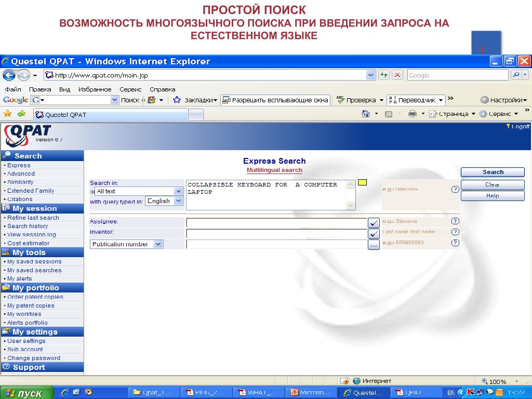Click the Refresh page icon
Screen dimensions: 532x399
click(384, 75)
